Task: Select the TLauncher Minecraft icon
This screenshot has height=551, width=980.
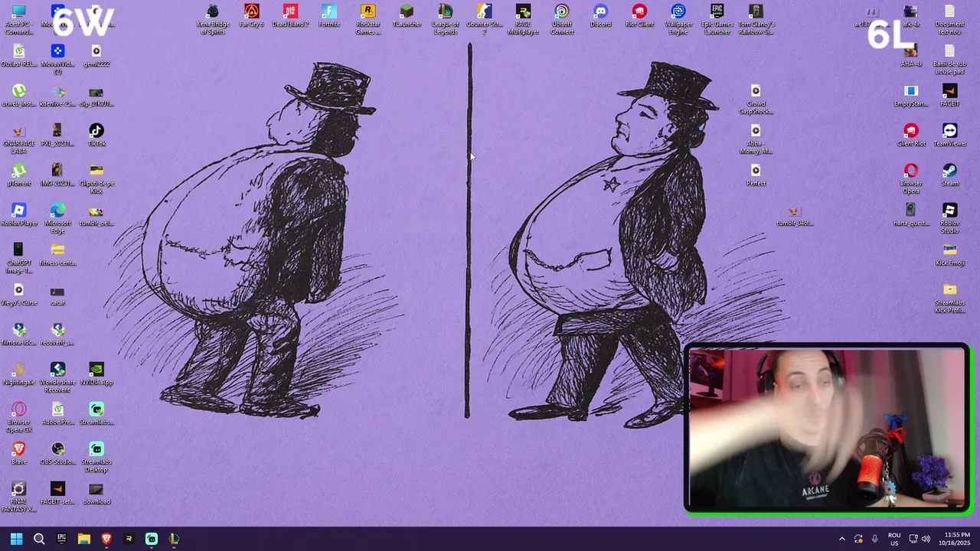Action: tap(407, 16)
